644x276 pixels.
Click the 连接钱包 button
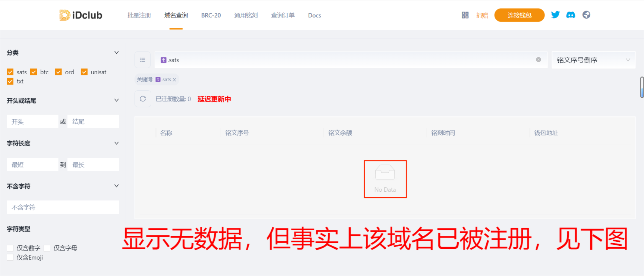click(519, 15)
